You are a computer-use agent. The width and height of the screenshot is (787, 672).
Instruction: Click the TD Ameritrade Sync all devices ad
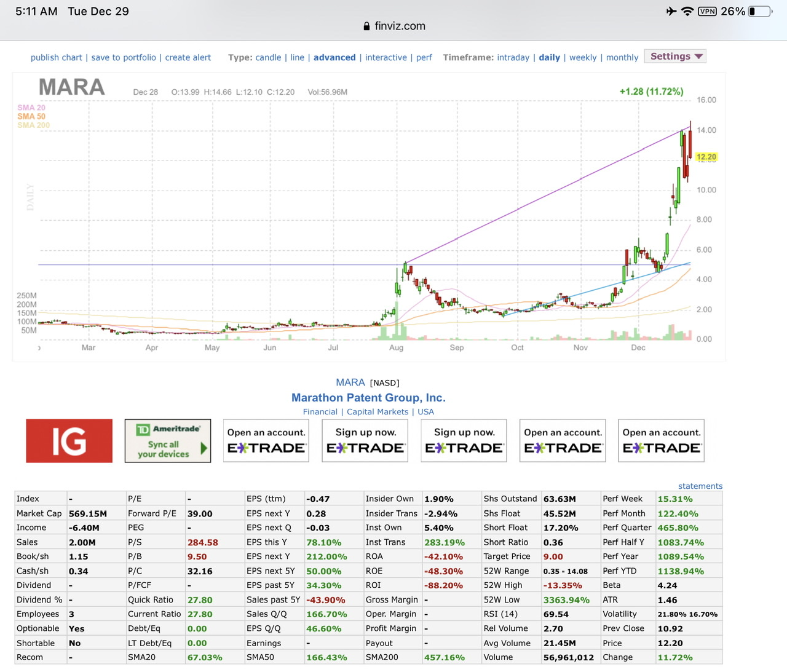point(168,441)
